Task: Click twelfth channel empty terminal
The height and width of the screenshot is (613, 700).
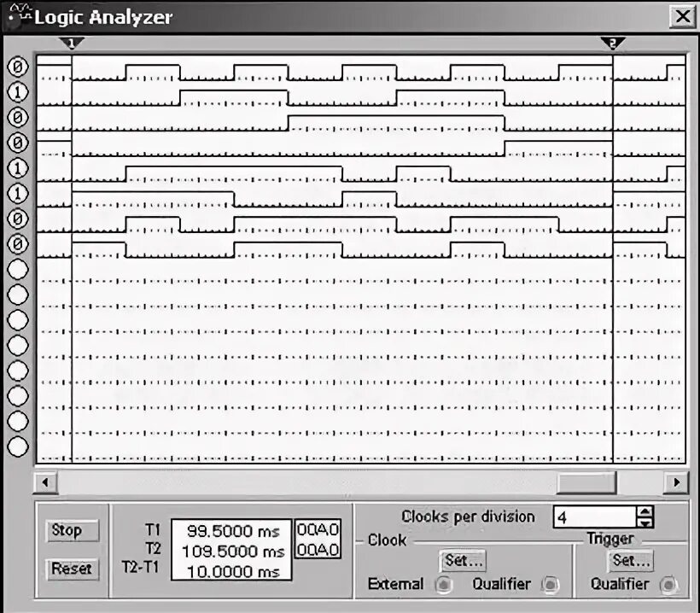Action: (18, 346)
